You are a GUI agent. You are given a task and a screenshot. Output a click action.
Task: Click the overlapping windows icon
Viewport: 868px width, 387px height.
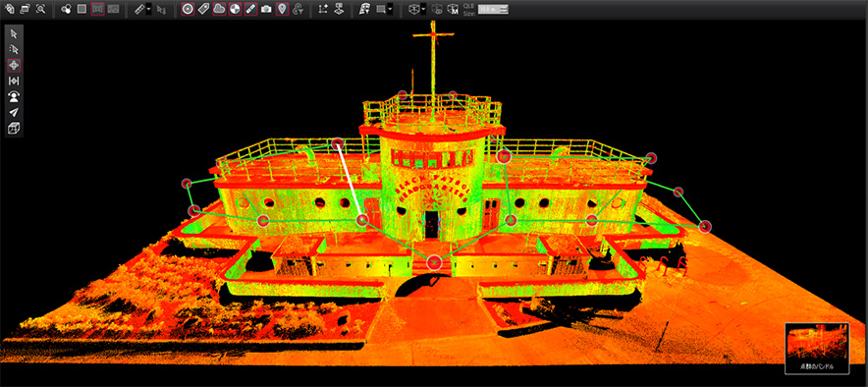(x=25, y=9)
